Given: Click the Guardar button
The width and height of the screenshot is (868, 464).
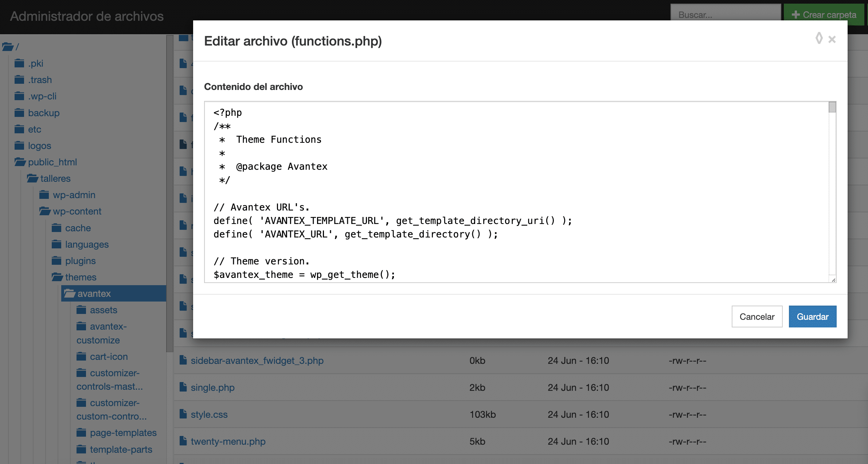Looking at the screenshot, I should [812, 316].
